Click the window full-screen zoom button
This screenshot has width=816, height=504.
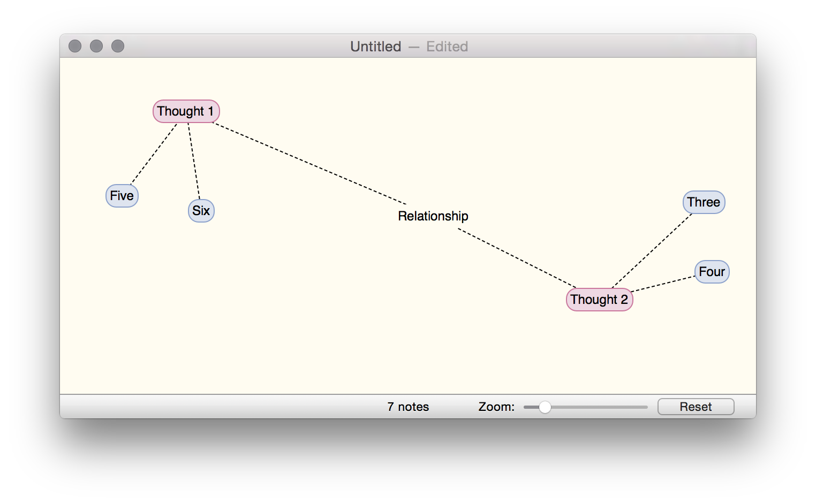(x=118, y=47)
